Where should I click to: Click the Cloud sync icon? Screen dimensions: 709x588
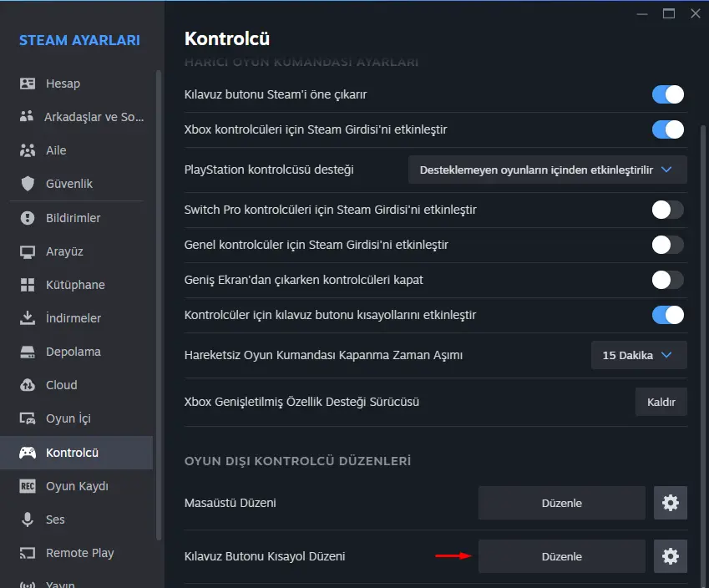click(28, 385)
